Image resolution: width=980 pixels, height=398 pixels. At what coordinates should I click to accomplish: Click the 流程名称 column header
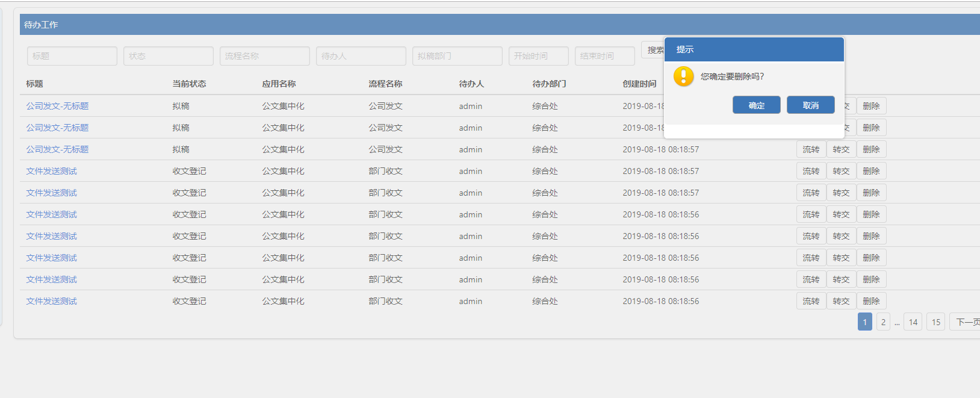click(385, 84)
